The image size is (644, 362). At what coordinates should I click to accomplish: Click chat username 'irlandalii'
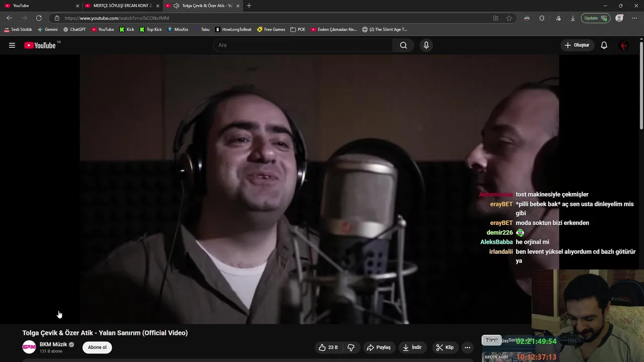point(501,251)
